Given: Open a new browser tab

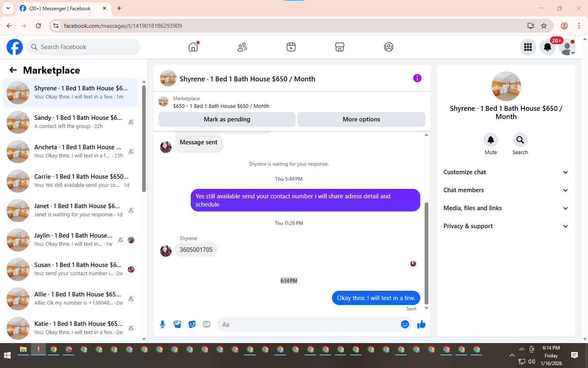Looking at the screenshot, I should coord(119,8).
